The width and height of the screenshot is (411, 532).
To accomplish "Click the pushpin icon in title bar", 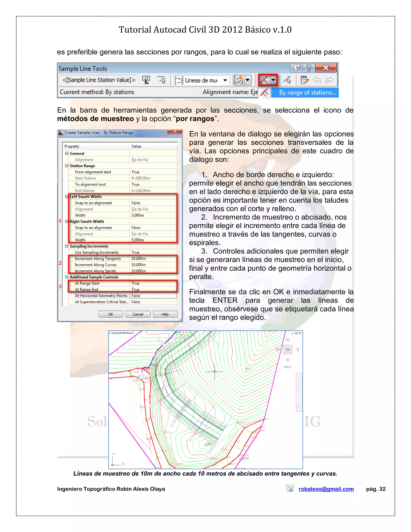I will tap(297, 68).
